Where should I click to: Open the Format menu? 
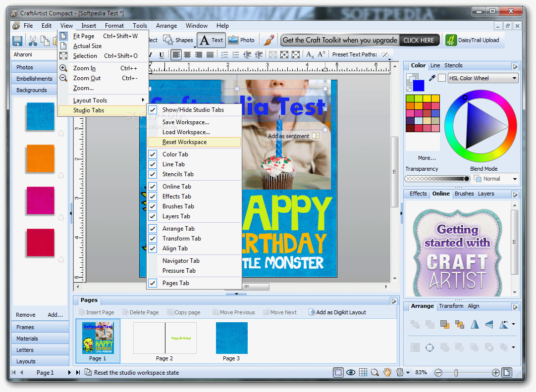click(x=114, y=26)
